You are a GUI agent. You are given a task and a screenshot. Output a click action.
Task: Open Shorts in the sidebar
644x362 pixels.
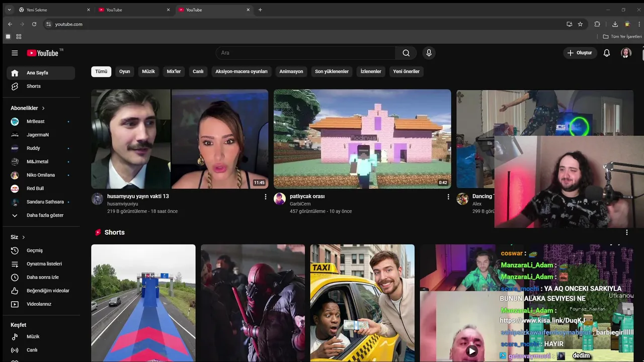pos(41,86)
